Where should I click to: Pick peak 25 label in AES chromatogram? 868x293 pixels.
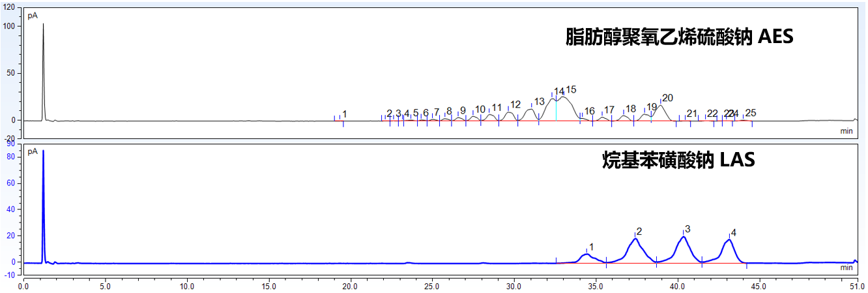[x=751, y=113]
